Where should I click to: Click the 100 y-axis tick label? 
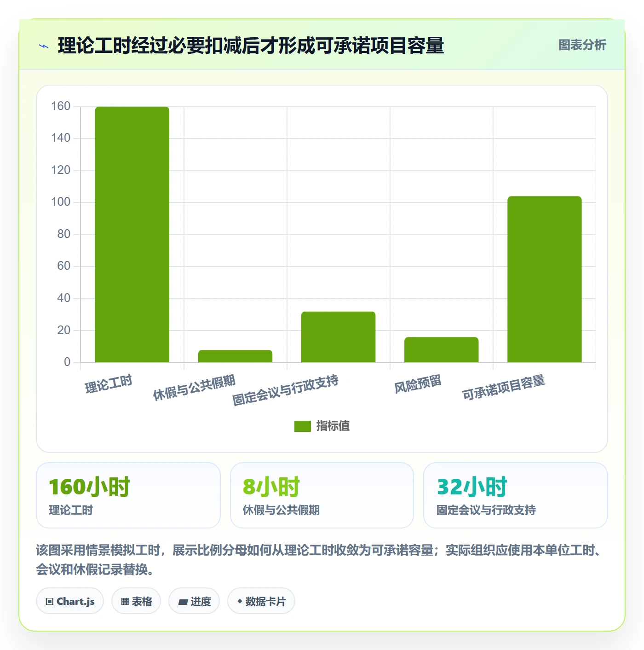coord(61,202)
